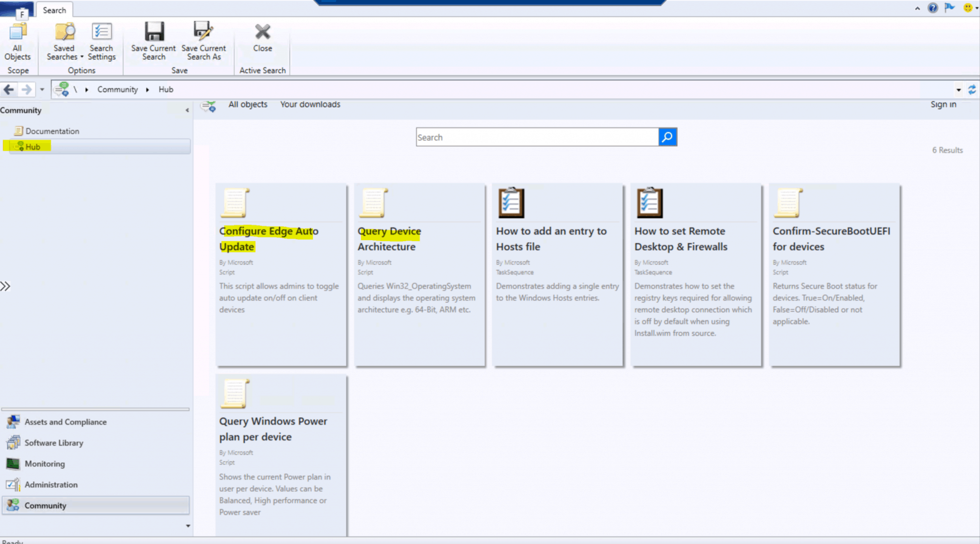Click the Configure Edge Auto Update script icon

pyautogui.click(x=235, y=202)
